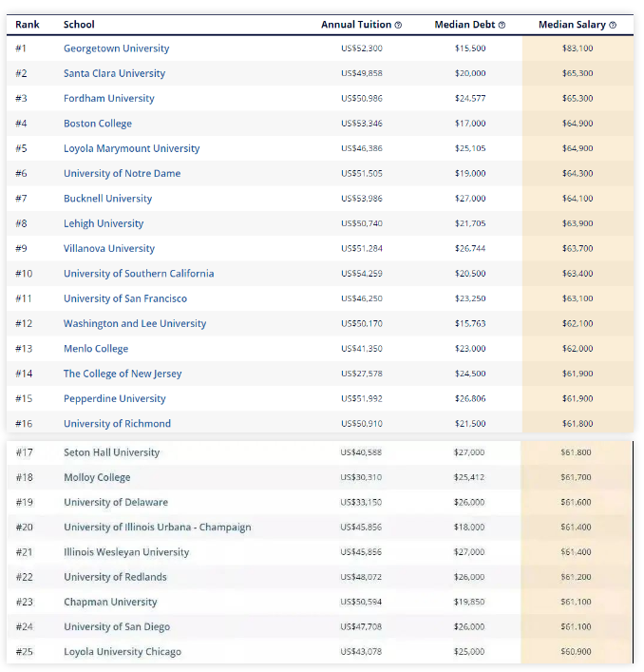The height and width of the screenshot is (672, 644).
Task: Click College of New Jersey's US$27,578 tuition
Action: pos(362,374)
